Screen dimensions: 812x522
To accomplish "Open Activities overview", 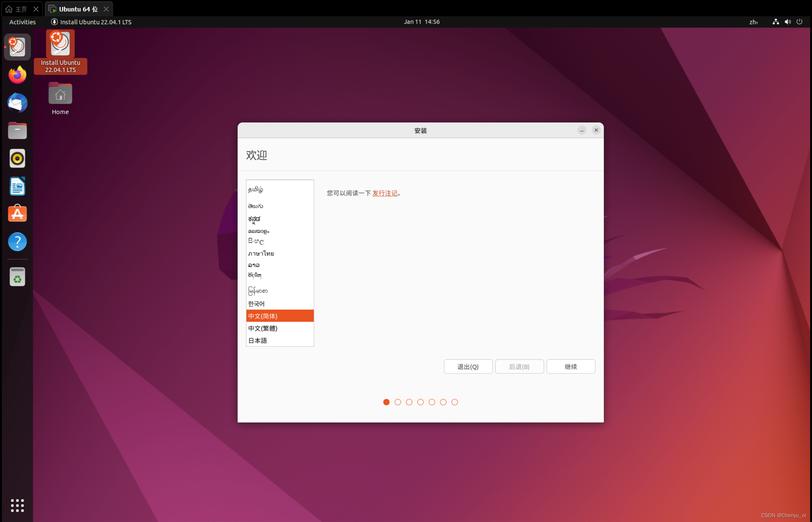I will coord(23,22).
